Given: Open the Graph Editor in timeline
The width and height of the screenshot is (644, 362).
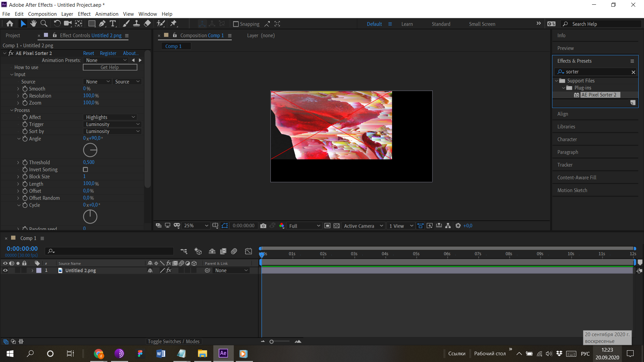Looking at the screenshot, I should 249,251.
